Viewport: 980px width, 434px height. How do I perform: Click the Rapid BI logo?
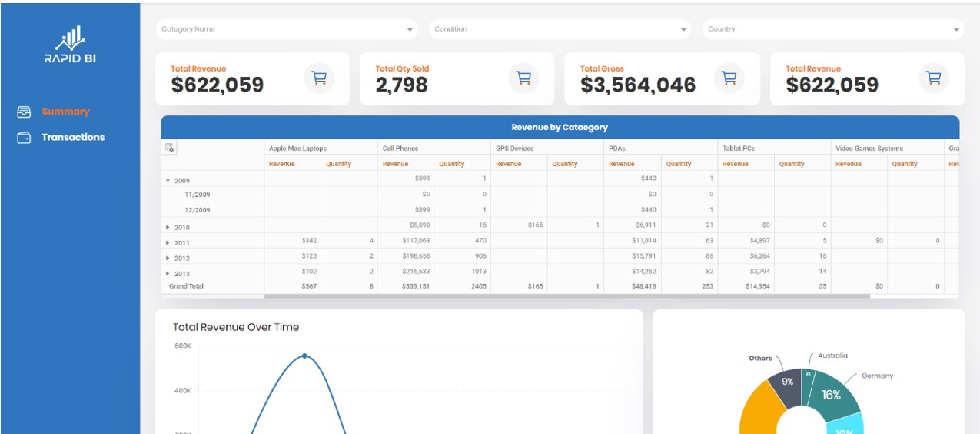pos(70,45)
